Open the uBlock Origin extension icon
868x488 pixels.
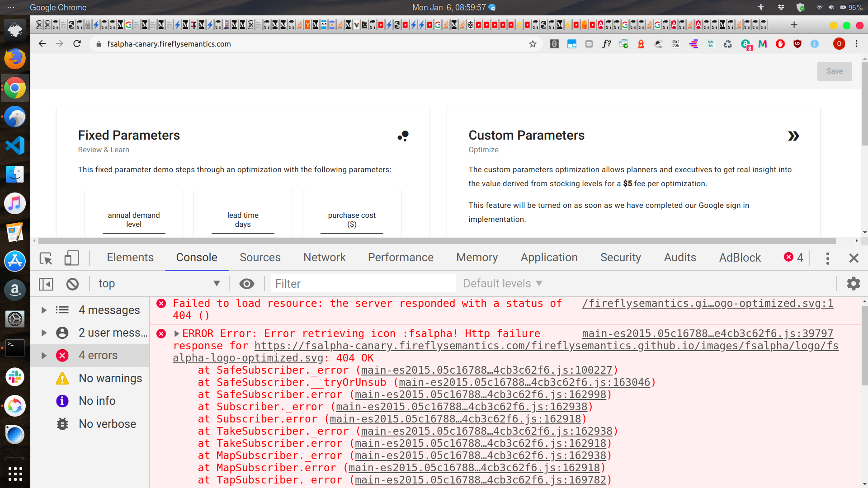point(797,44)
